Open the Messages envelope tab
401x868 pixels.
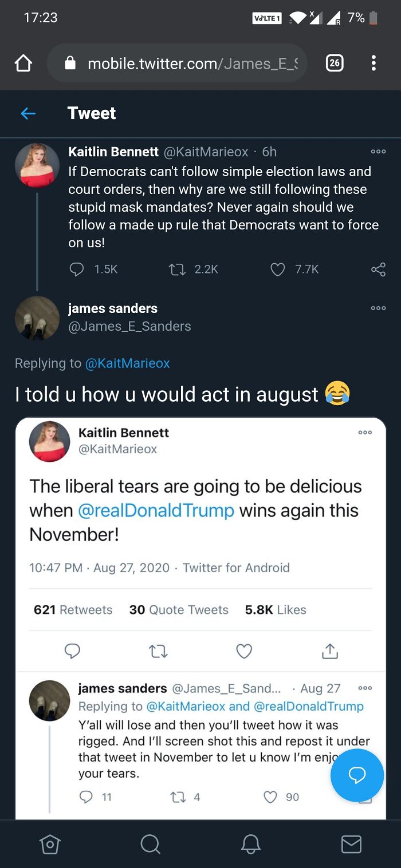point(351,844)
